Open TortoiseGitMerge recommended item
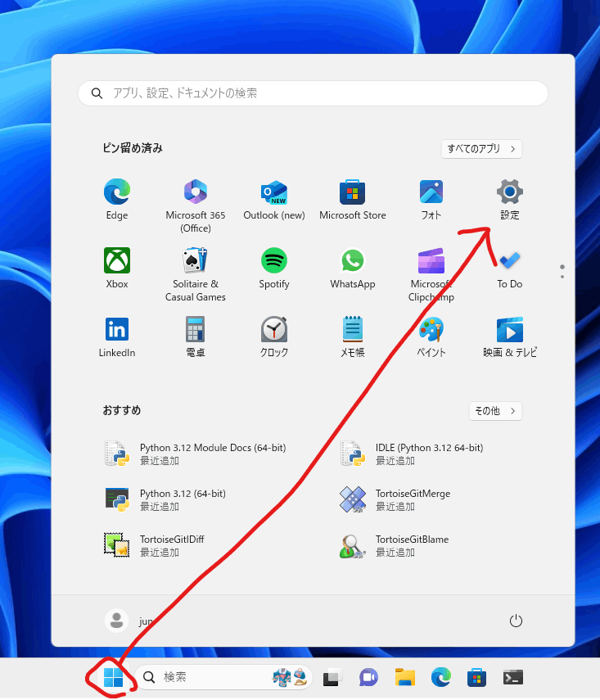 395,499
